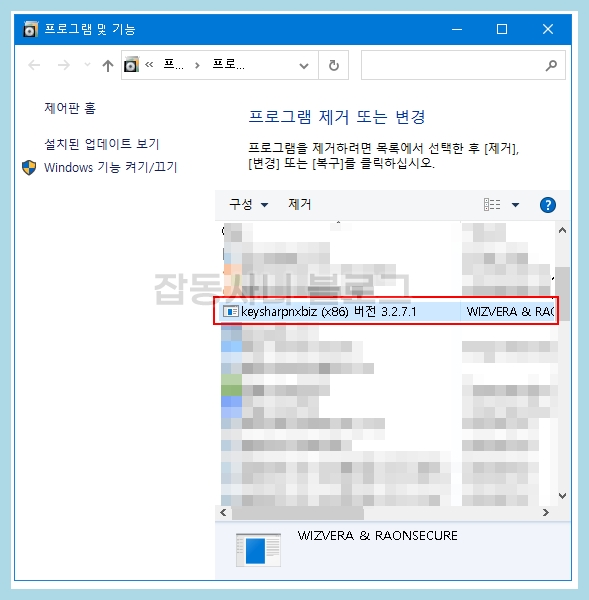Open the view options dropdown arrow
The height and width of the screenshot is (600, 589).
point(516,205)
